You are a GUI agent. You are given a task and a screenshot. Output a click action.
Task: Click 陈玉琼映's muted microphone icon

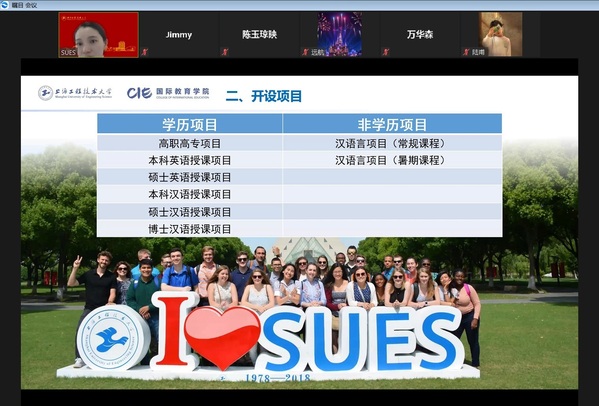tap(225, 52)
